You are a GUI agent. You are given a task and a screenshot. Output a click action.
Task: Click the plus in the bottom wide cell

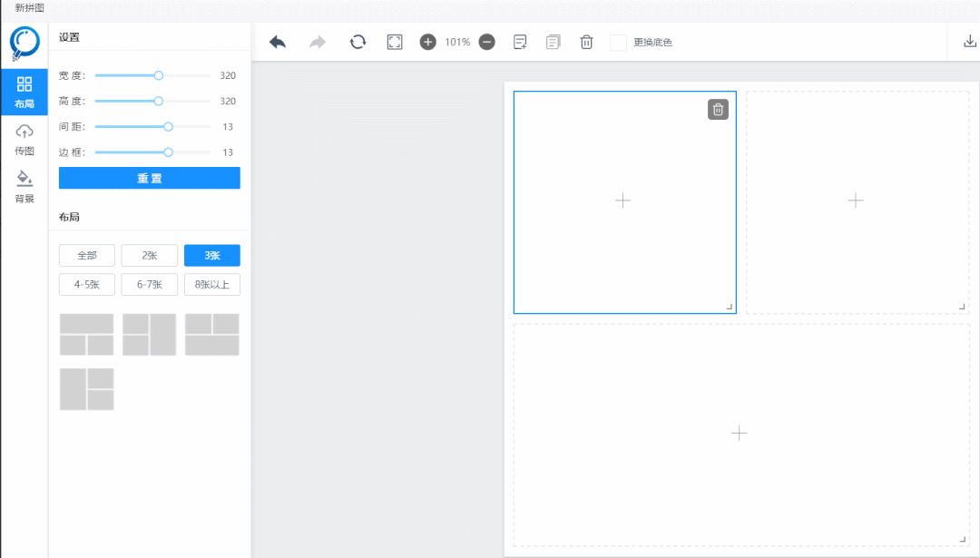(x=739, y=433)
